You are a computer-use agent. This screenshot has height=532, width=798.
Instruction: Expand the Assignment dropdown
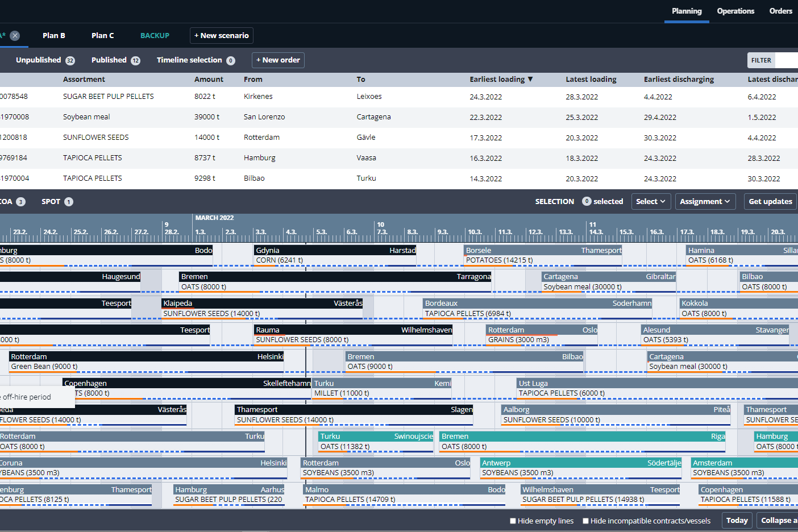[x=705, y=201]
